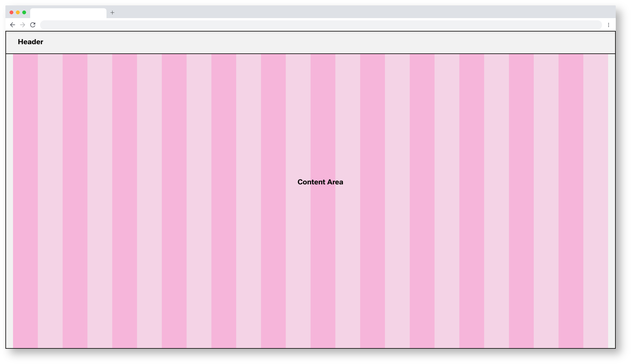Click the left gray margin beside columns
This screenshot has height=364, width=631.
pos(10,200)
